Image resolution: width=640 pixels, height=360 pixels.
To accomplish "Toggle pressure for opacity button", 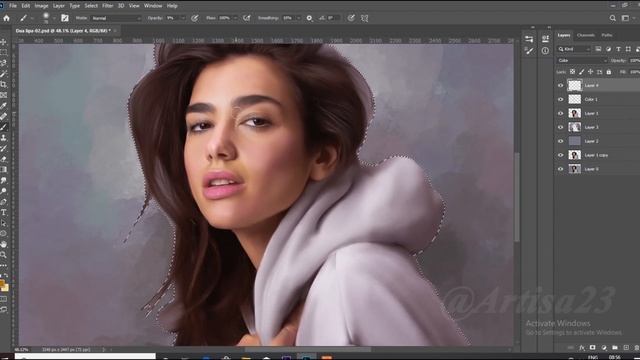I will click(195, 18).
